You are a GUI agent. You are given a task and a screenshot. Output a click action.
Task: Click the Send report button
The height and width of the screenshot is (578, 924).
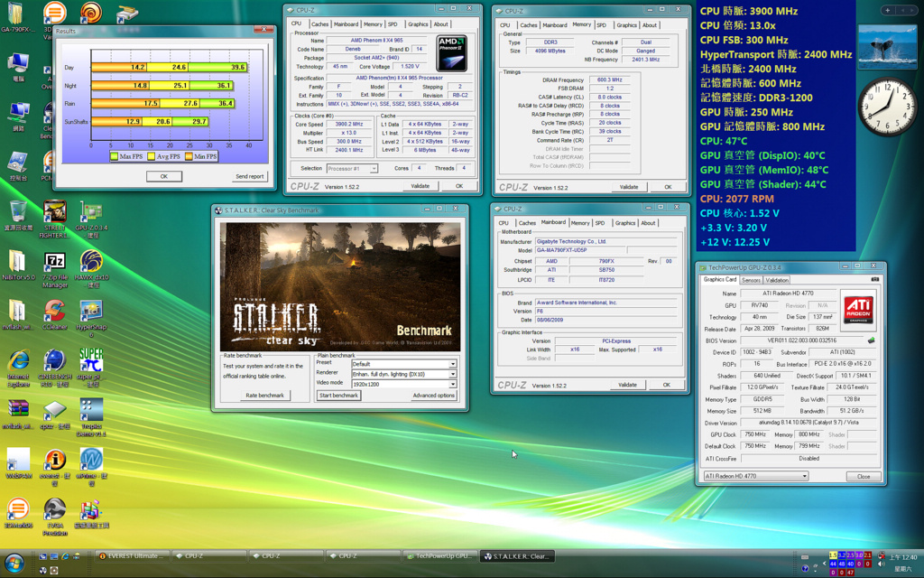point(249,176)
